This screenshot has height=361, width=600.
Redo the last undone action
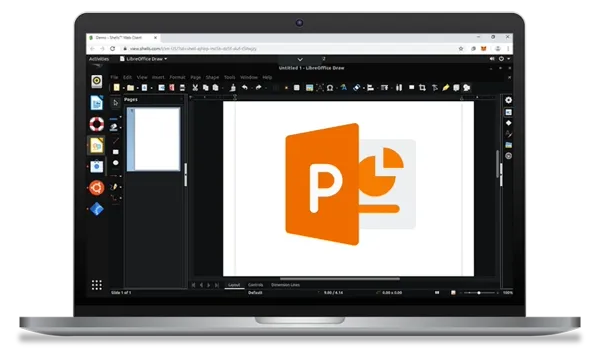click(259, 88)
